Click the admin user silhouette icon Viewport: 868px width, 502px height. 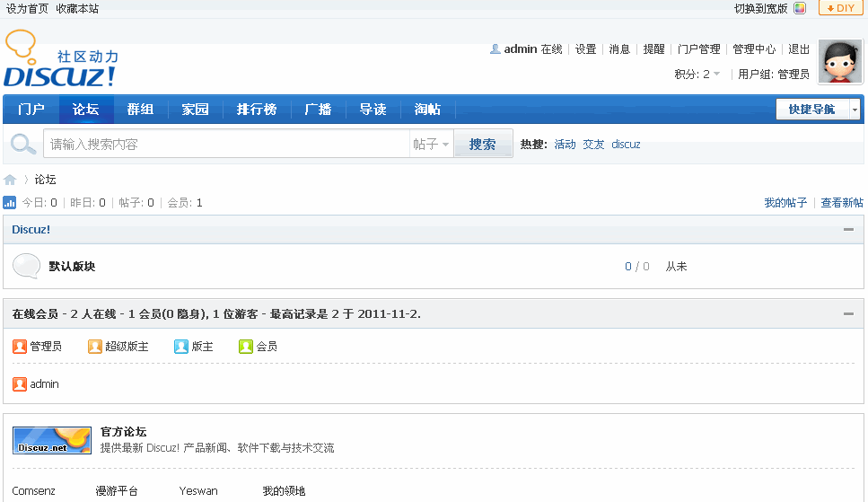click(x=495, y=49)
